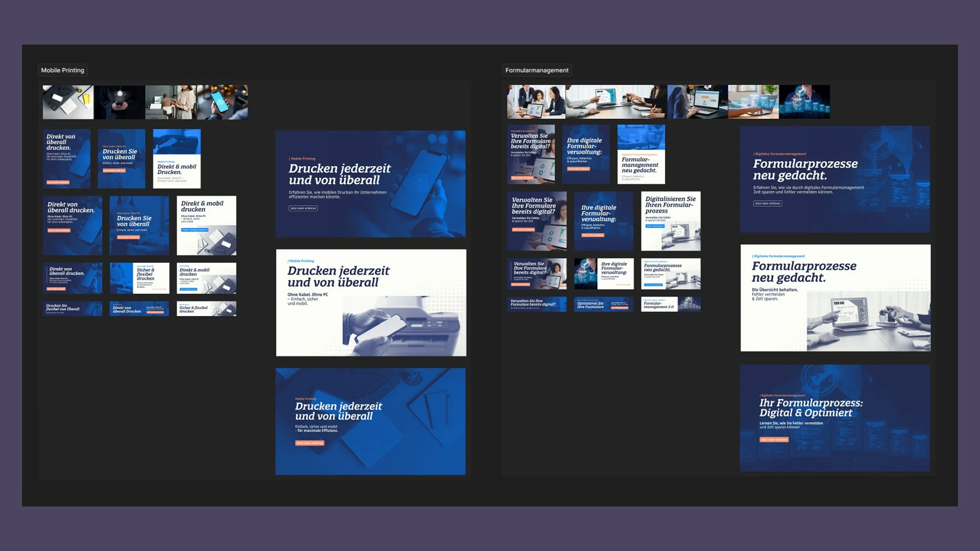Image resolution: width=980 pixels, height=551 pixels.
Task: Click the 'Optimieren Sie Ihre Formulare' leaderboard banner
Action: coord(603,304)
